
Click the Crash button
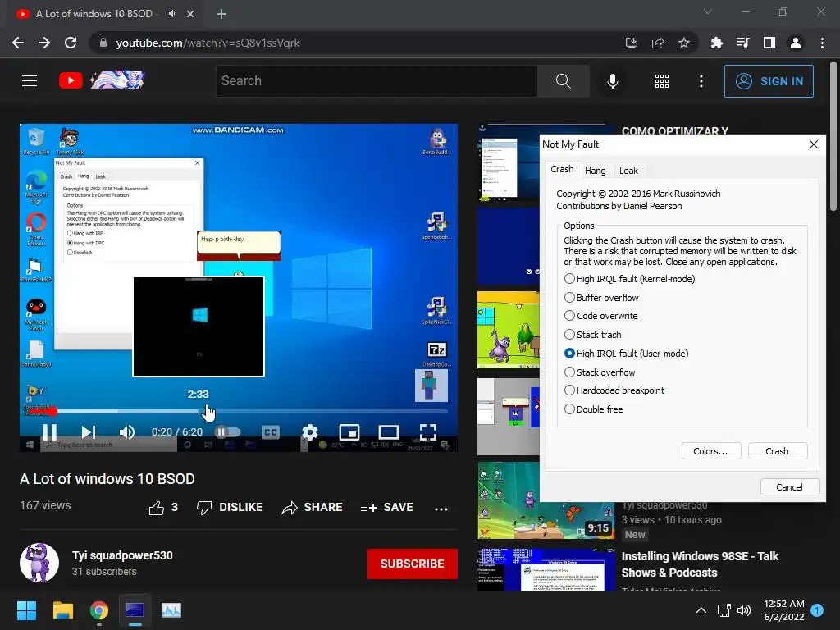[778, 451]
